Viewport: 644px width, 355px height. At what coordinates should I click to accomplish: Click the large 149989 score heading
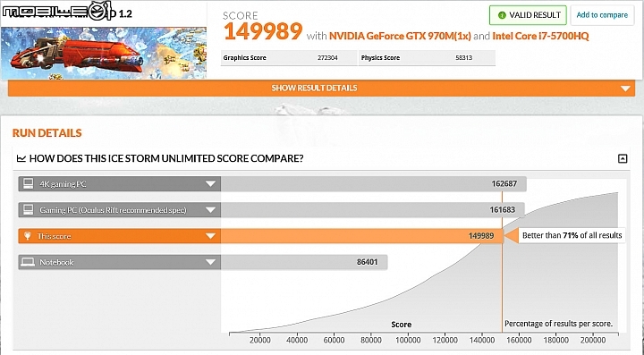pyautogui.click(x=263, y=31)
